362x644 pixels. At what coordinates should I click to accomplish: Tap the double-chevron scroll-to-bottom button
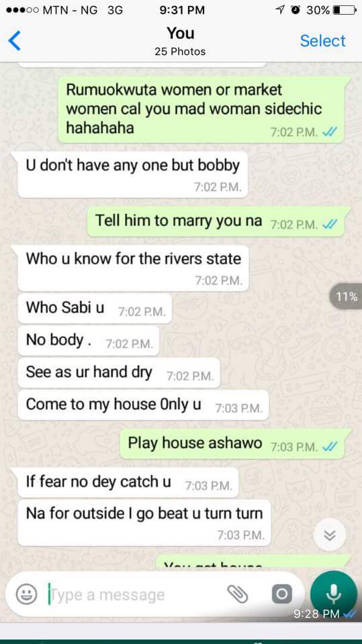[x=330, y=535]
